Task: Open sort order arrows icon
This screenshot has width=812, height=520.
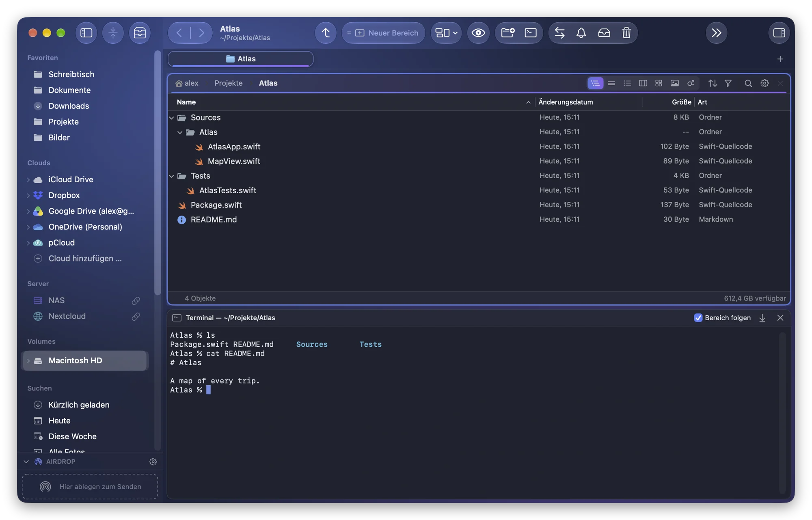Action: point(713,83)
